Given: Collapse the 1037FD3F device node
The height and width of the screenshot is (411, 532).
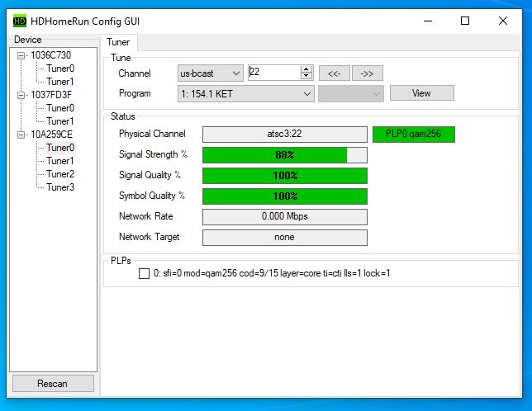Looking at the screenshot, I should [21, 95].
